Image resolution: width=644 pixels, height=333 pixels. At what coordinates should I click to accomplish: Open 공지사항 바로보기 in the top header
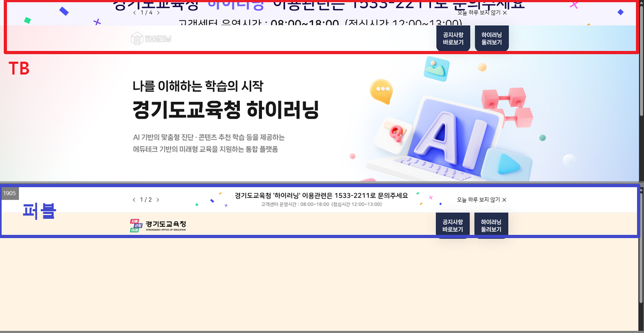(x=453, y=39)
